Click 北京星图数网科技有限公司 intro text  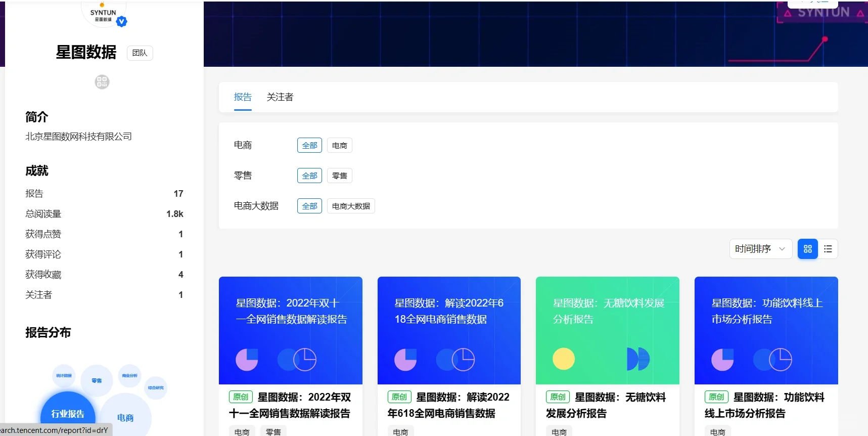[x=78, y=137]
